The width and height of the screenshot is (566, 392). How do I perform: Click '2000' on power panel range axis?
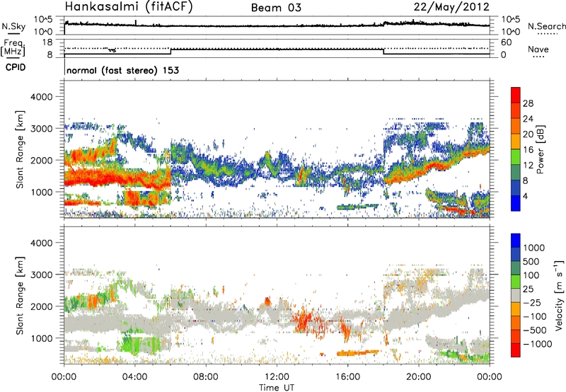pyautogui.click(x=41, y=160)
